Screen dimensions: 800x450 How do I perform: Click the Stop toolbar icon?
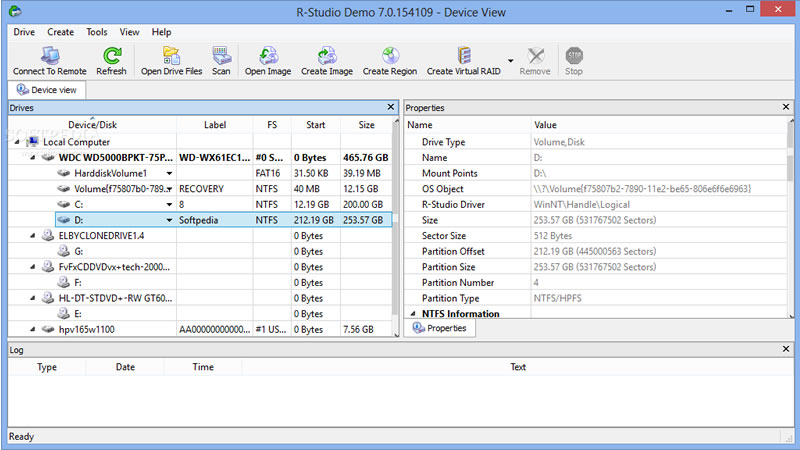tap(574, 55)
